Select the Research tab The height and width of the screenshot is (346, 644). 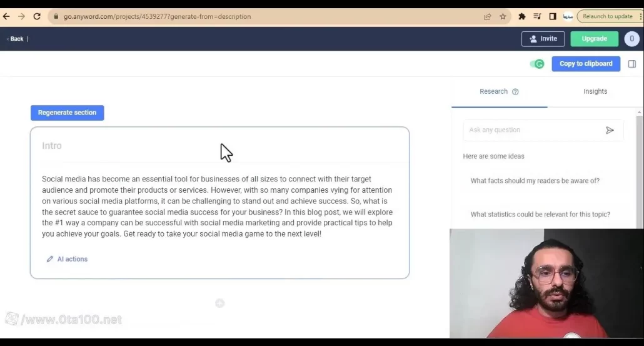tap(493, 91)
